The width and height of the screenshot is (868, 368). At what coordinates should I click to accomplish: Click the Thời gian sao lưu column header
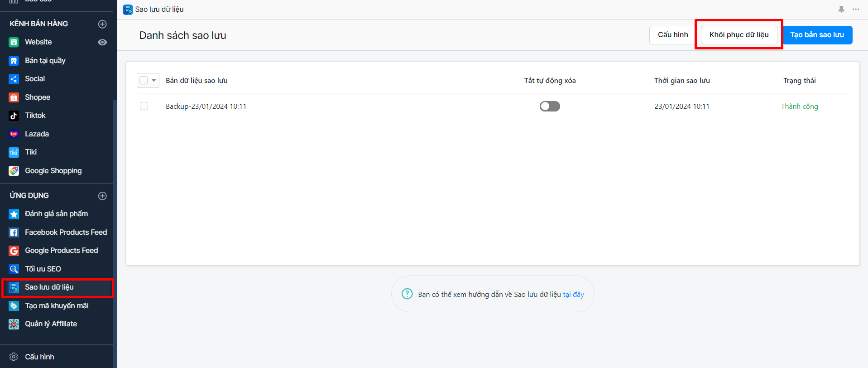[x=682, y=81]
